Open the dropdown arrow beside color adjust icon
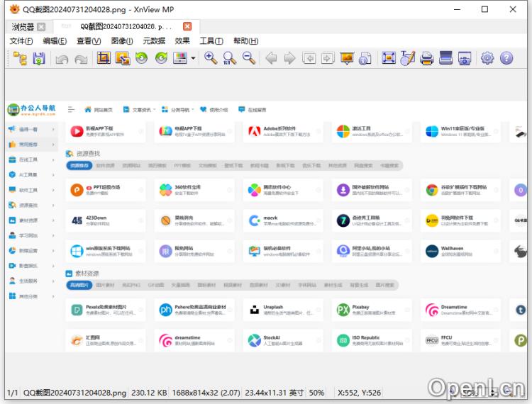Screen dimensions: 532x404 coord(193,60)
